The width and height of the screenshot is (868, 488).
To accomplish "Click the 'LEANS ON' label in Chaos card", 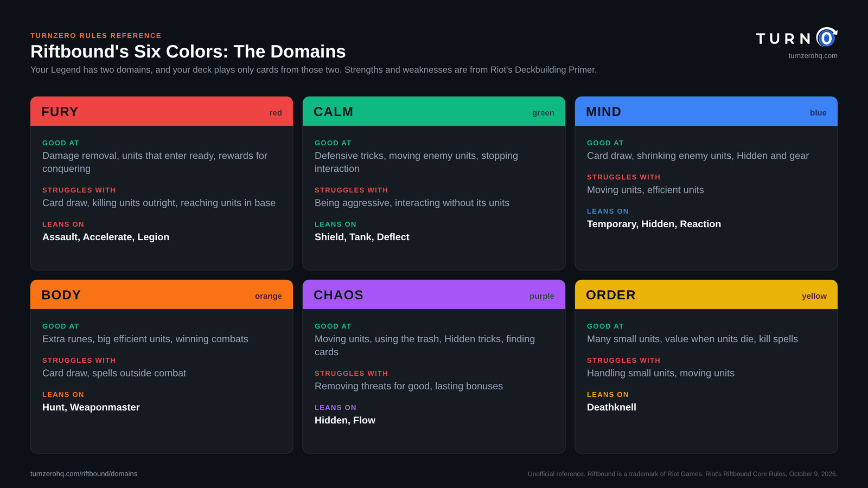I will pyautogui.click(x=335, y=408).
